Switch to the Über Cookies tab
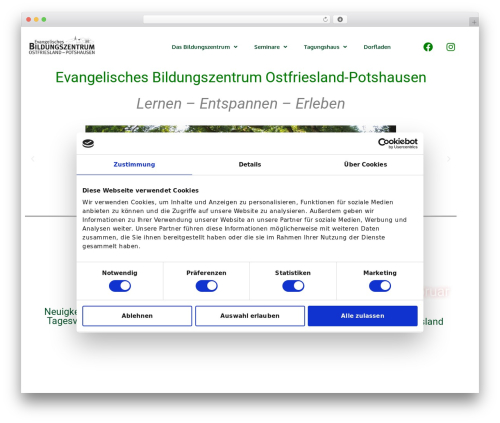Viewport: 500px width, 423px height. [366, 165]
